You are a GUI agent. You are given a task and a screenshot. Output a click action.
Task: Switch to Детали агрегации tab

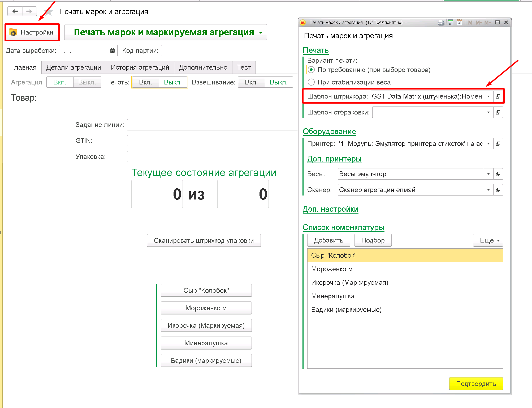point(73,67)
